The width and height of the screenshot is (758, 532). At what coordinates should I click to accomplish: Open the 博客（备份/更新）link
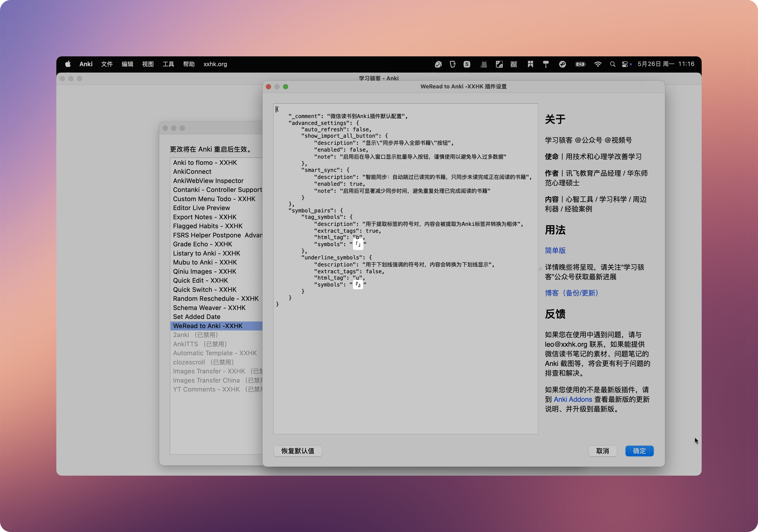coord(571,293)
